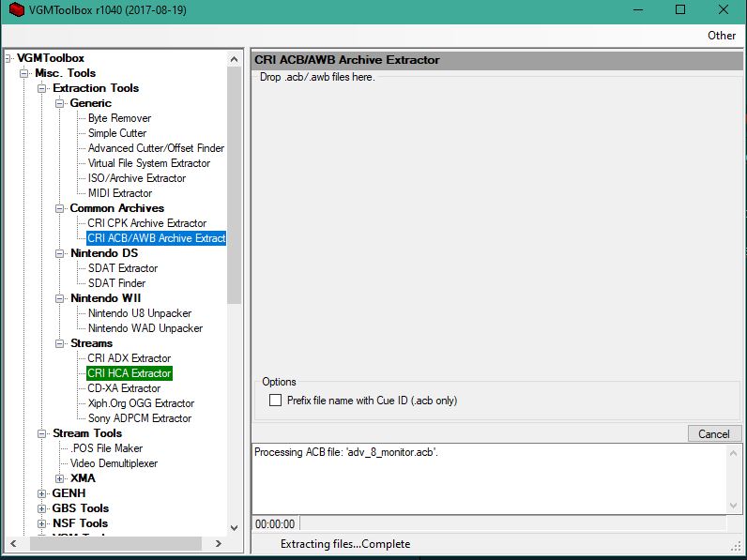Click the tree panel scroll down arrow
747x560 pixels.
pyautogui.click(x=234, y=527)
